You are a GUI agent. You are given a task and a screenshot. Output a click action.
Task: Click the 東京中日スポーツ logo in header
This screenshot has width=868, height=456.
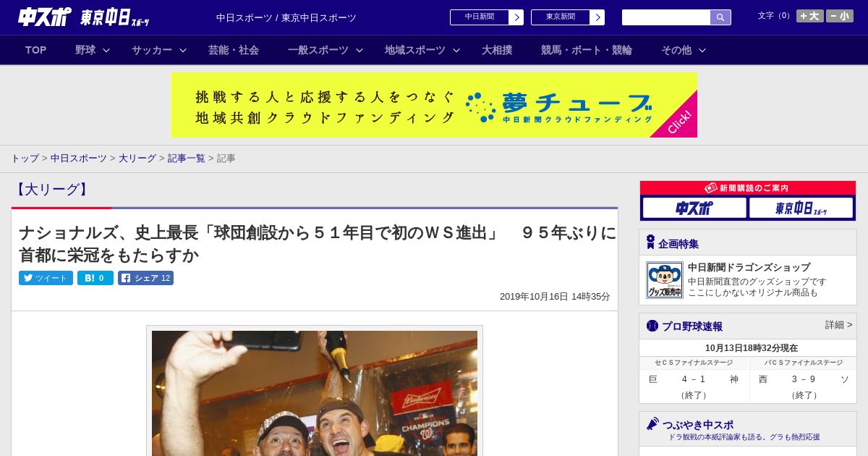[114, 17]
